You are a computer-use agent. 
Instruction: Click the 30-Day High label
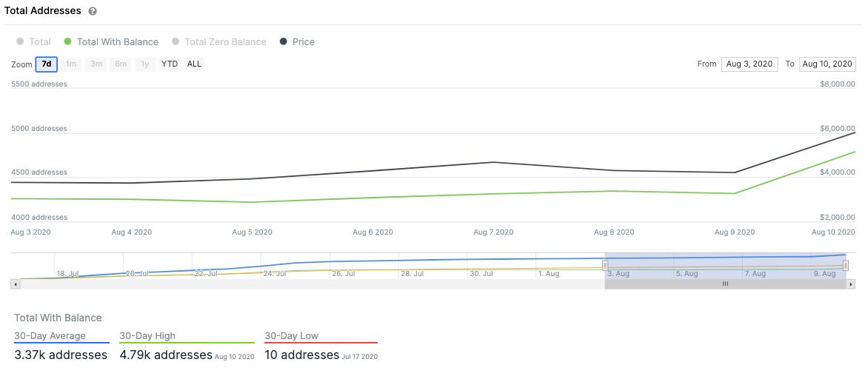click(x=147, y=336)
